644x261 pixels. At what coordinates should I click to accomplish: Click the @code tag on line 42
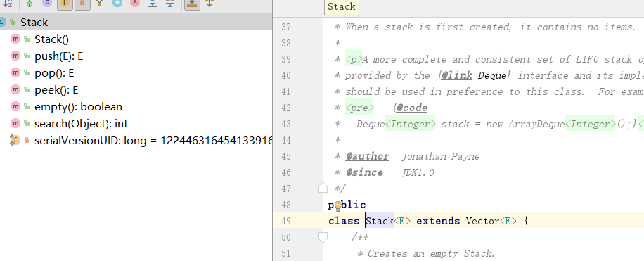tap(412, 108)
